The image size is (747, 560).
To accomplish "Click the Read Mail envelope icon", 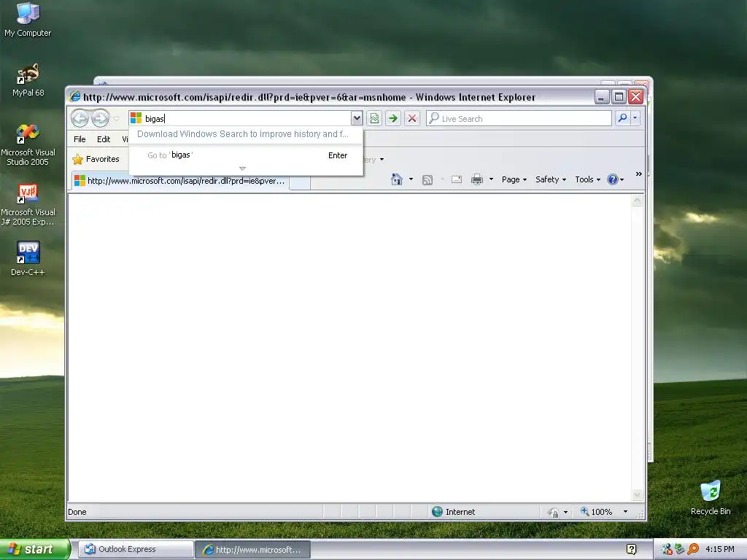I will coord(457,179).
